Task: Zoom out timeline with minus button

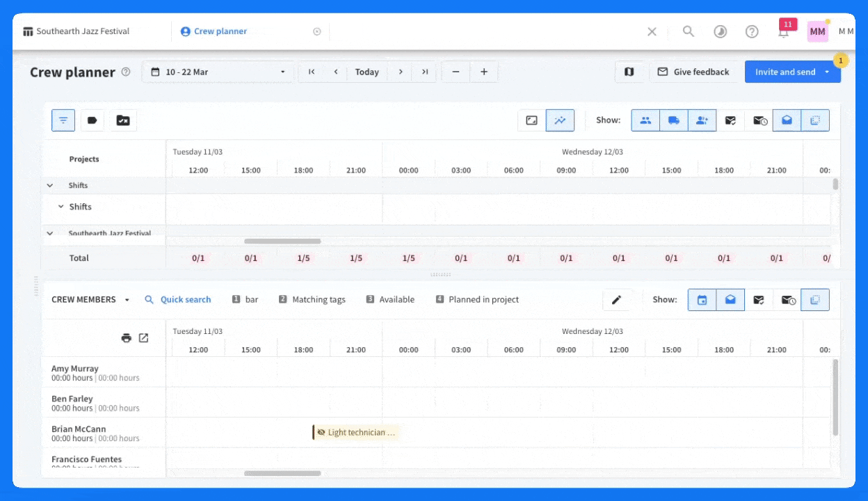Action: click(456, 72)
